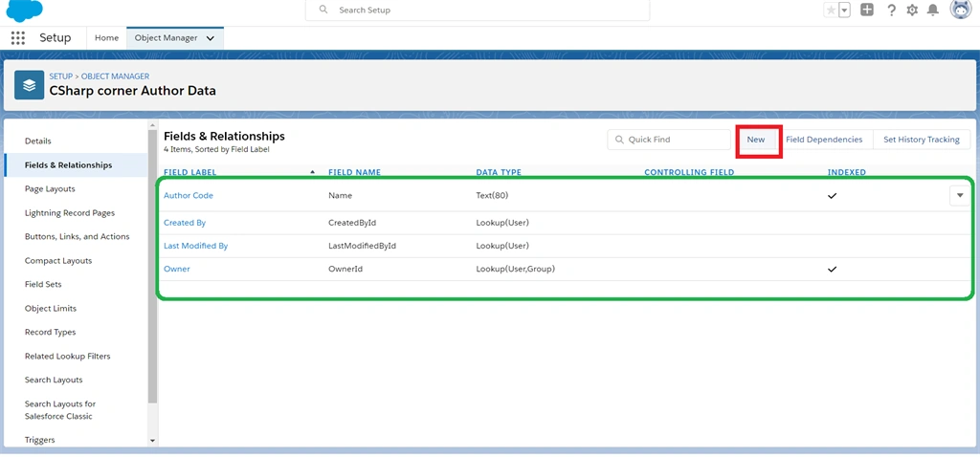Click the CreatedById field name cell
The height and width of the screenshot is (457, 980).
click(x=352, y=222)
